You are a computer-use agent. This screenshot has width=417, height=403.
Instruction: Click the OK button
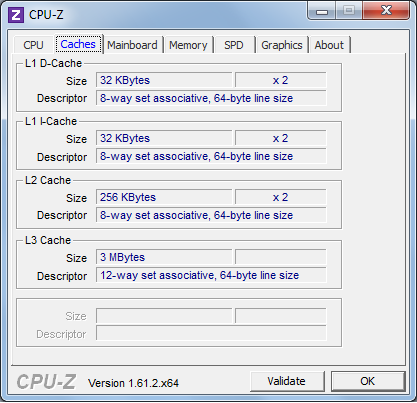pos(368,381)
